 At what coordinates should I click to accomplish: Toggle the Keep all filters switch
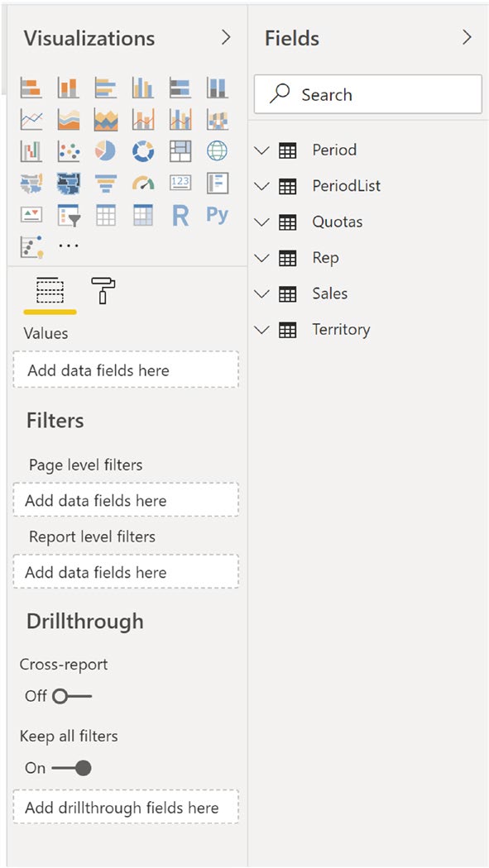click(71, 768)
